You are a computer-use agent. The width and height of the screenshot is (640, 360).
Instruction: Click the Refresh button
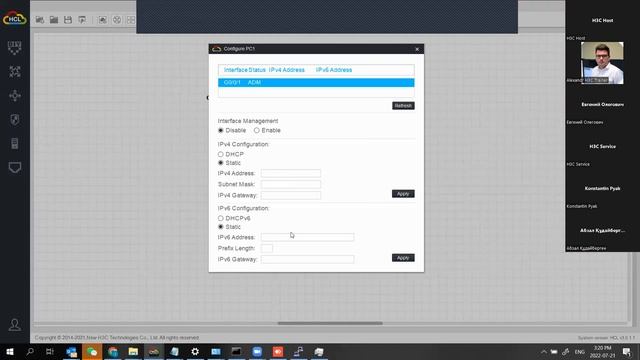pyautogui.click(x=403, y=106)
